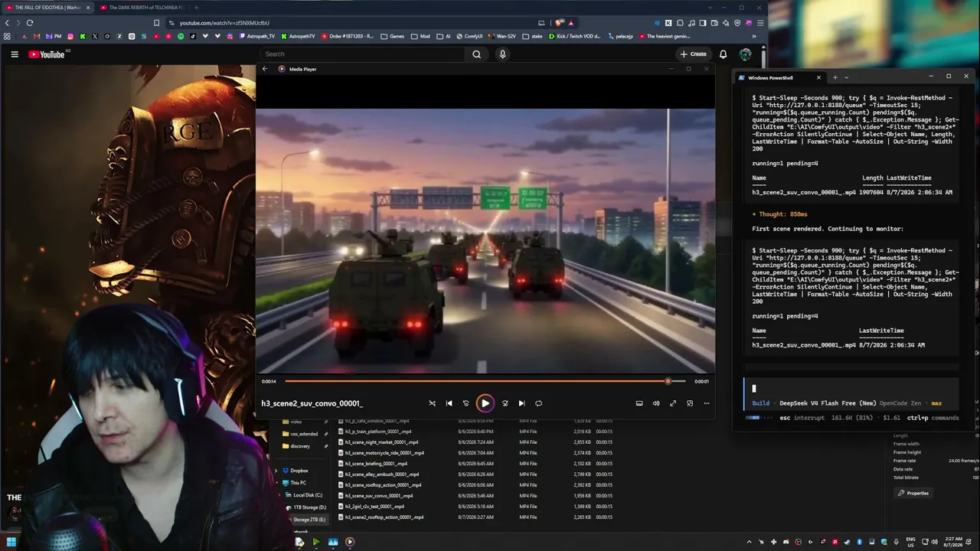Select h3_scene2_rooftop_action_00001_.mp4 file

click(384, 517)
